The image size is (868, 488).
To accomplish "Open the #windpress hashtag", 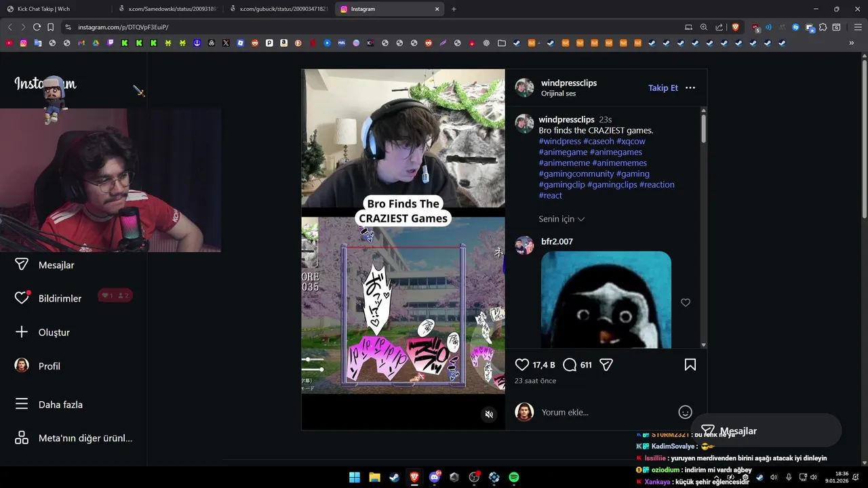I will pos(560,141).
